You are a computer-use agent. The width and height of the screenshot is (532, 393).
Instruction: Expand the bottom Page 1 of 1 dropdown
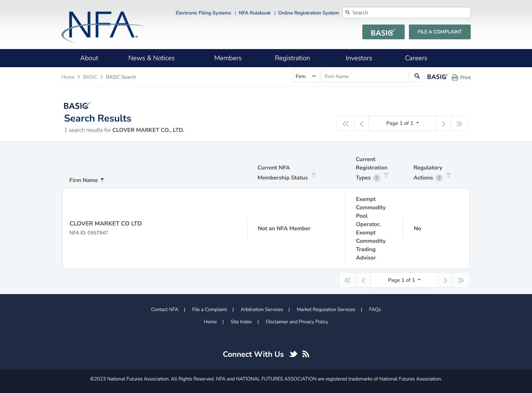[x=404, y=280]
